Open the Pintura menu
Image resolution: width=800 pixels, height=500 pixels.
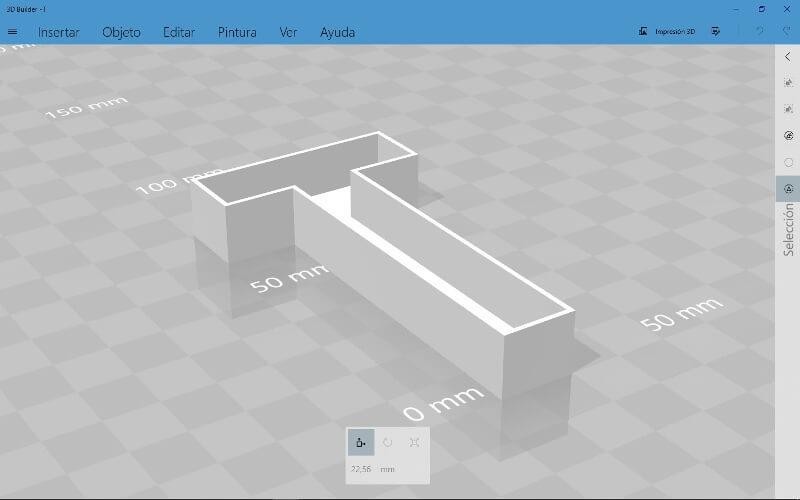tap(237, 32)
